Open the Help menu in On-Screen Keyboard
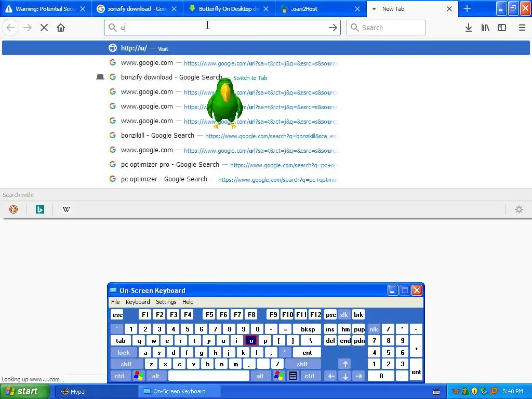532x399 pixels. coord(188,302)
